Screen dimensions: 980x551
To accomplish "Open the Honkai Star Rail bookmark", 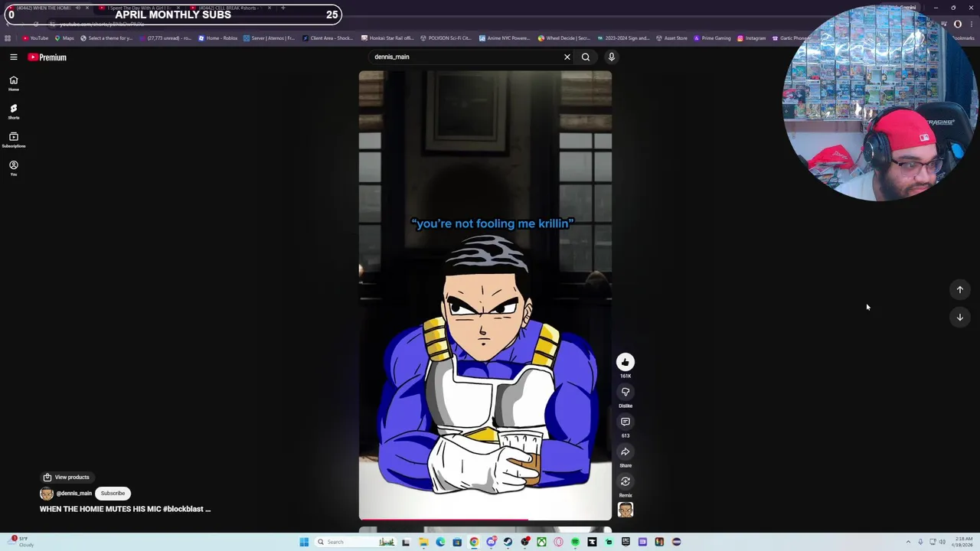I will click(387, 37).
